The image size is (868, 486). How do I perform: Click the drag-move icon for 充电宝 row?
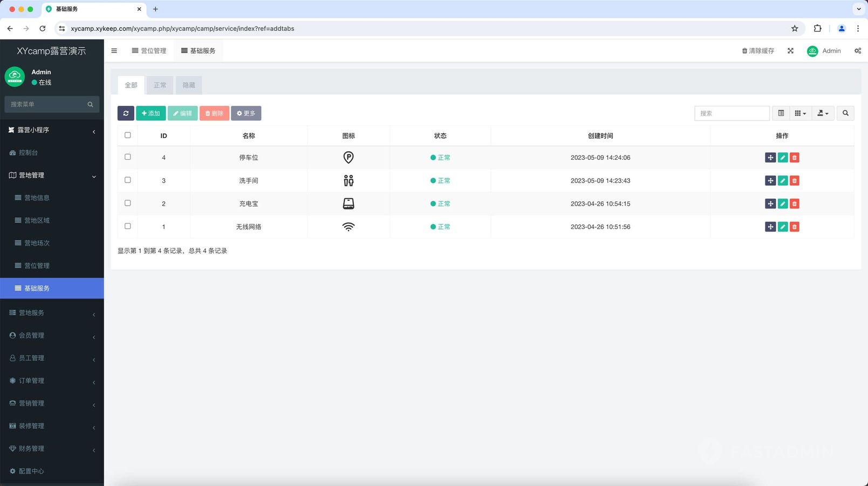tap(770, 204)
